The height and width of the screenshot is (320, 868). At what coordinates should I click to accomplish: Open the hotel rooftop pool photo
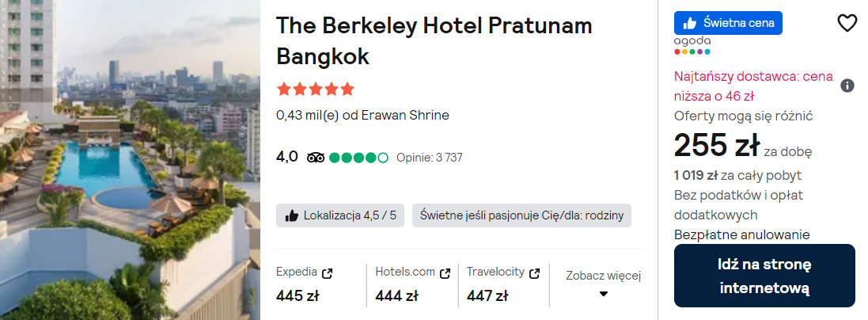[130, 160]
